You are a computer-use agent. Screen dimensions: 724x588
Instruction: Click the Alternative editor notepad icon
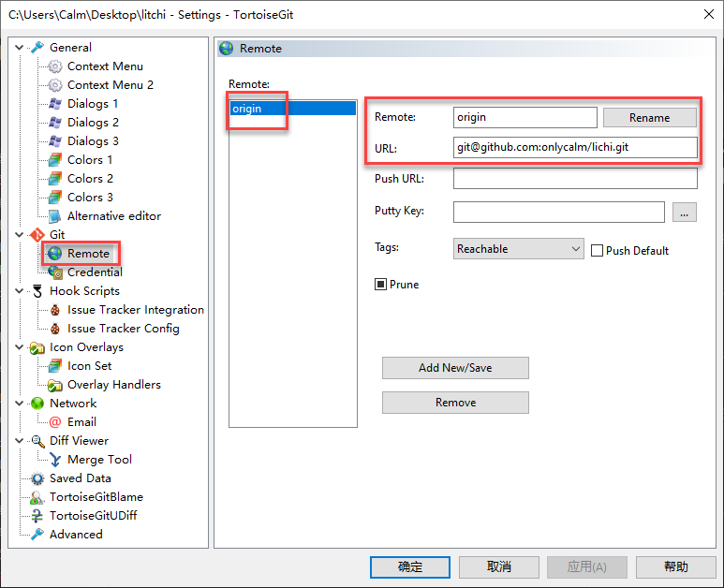[x=55, y=216]
